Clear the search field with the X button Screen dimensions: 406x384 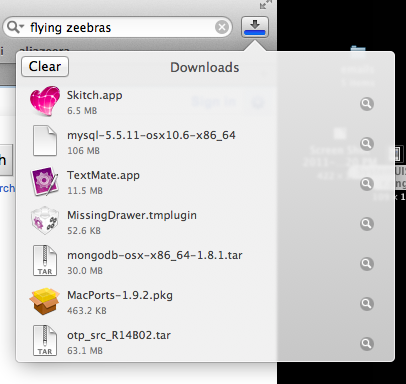pos(222,27)
